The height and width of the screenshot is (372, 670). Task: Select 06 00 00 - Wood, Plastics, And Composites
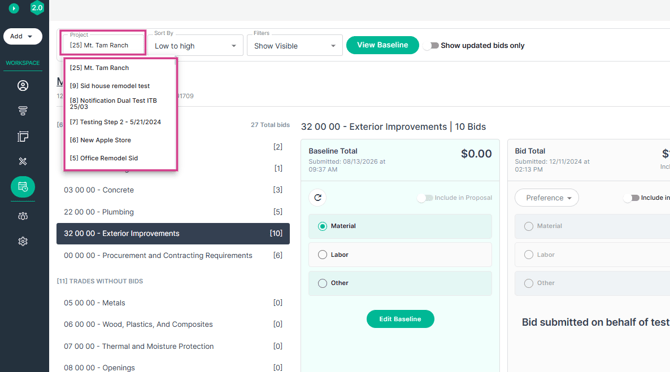click(173, 324)
